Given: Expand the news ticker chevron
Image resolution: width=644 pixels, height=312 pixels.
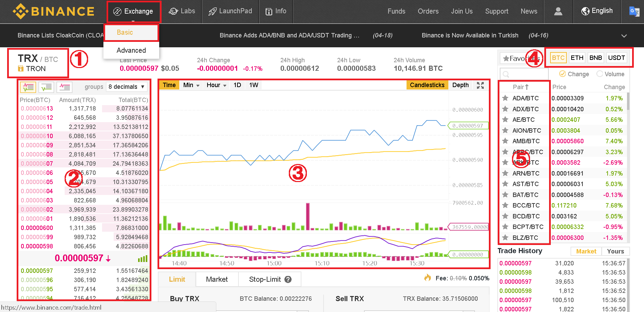Looking at the screenshot, I should point(624,36).
